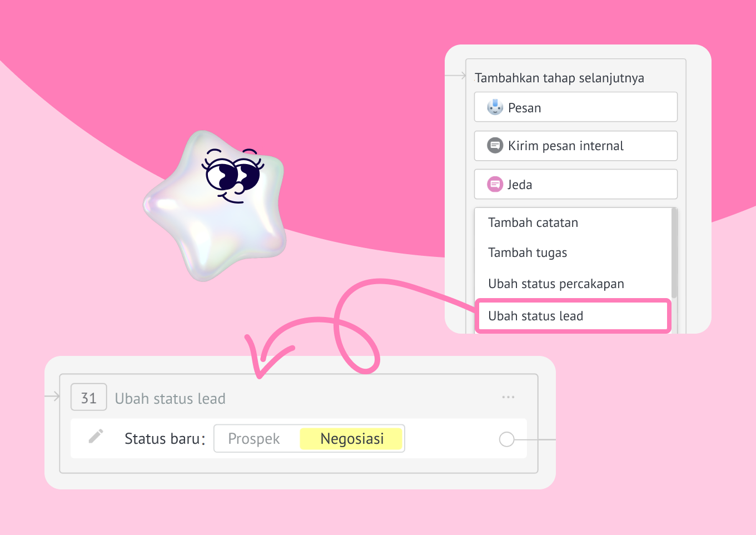
Task: Click the pencil edit icon beside Status baru
Action: click(96, 437)
